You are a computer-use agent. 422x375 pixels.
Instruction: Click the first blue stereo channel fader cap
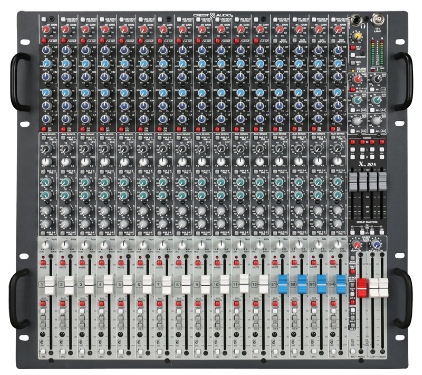point(283,284)
